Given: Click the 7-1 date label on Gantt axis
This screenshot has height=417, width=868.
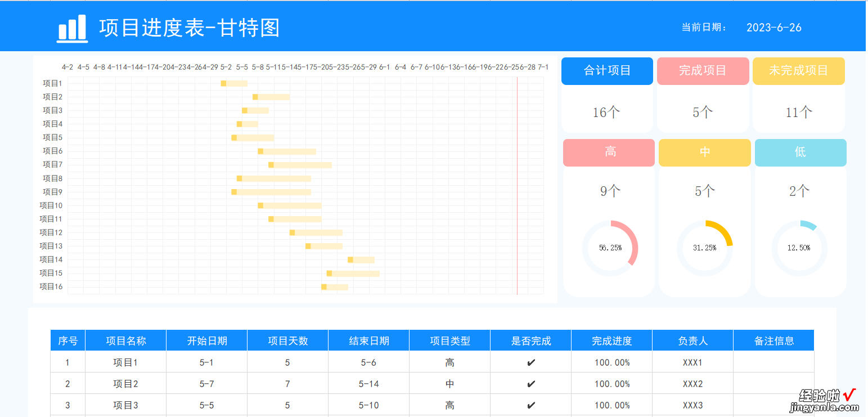Looking at the screenshot, I should coord(543,67).
